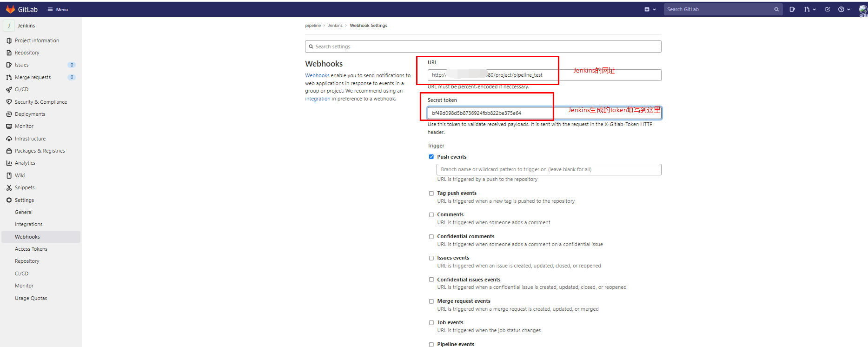The image size is (868, 347).
Task: Enable Issues events checkbox
Action: click(x=431, y=258)
